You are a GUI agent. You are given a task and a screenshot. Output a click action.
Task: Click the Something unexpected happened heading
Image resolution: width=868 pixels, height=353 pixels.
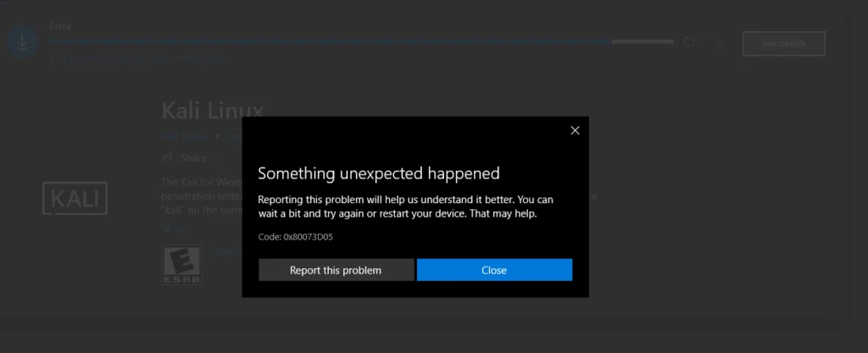click(378, 174)
